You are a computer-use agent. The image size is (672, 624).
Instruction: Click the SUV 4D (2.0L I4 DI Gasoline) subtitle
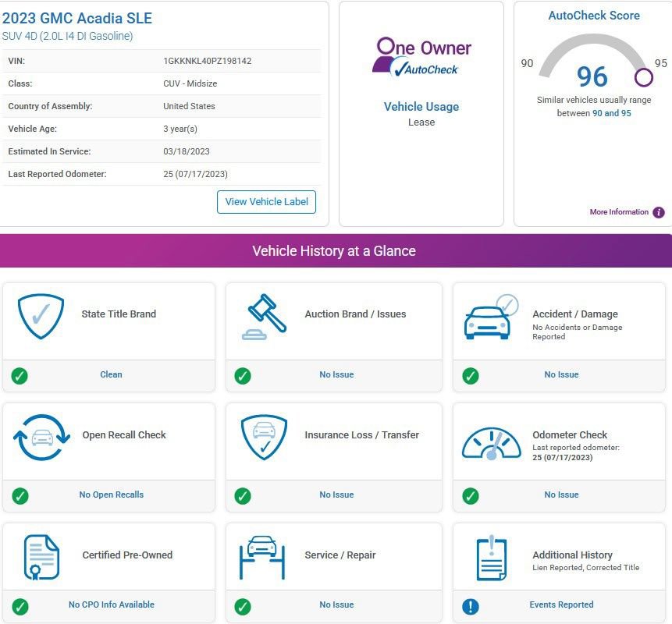(x=67, y=36)
